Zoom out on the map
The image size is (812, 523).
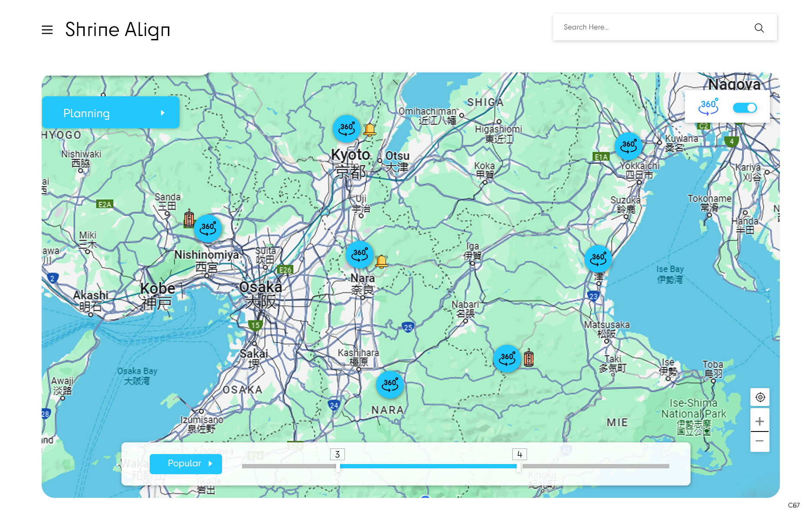[x=760, y=441]
